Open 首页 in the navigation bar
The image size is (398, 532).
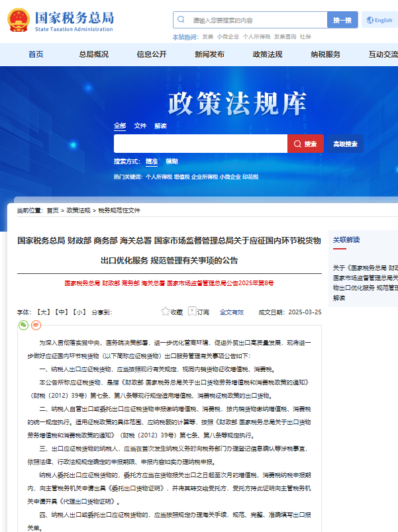click(36, 54)
